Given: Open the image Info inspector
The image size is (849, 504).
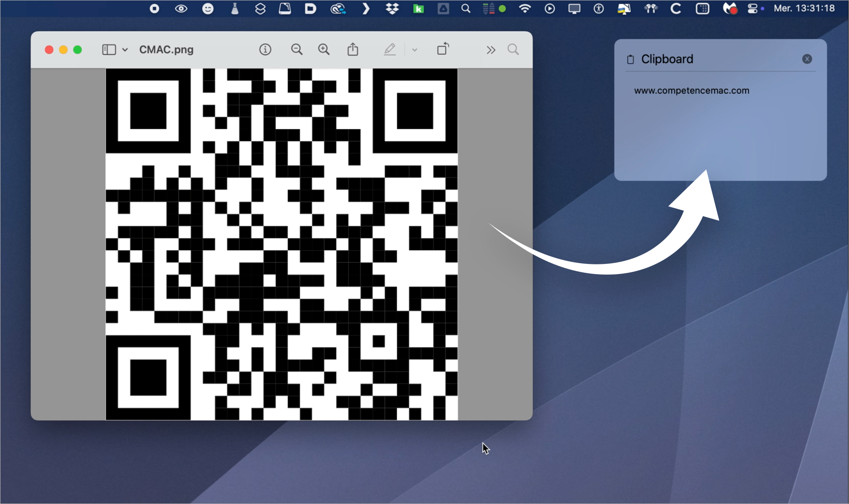Looking at the screenshot, I should (265, 50).
